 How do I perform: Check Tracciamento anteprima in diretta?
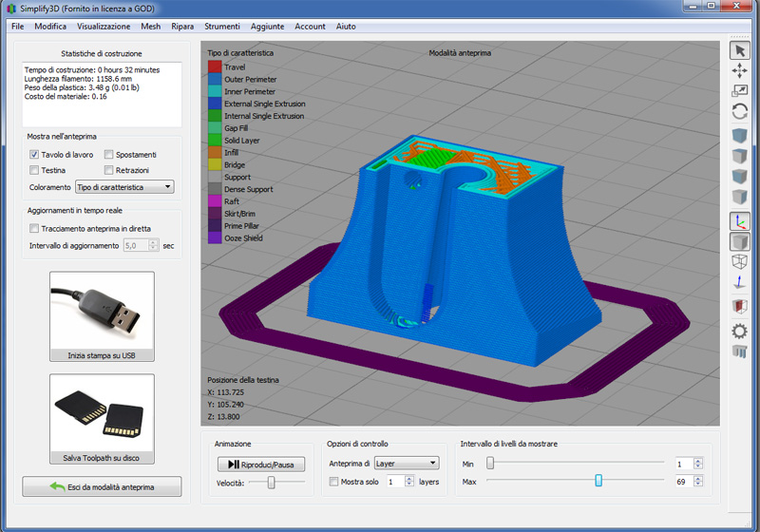point(34,228)
